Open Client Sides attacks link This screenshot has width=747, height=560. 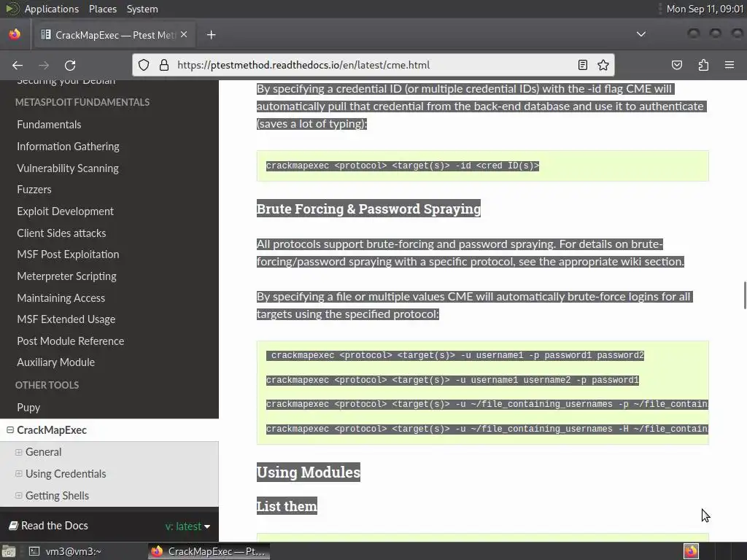point(61,233)
